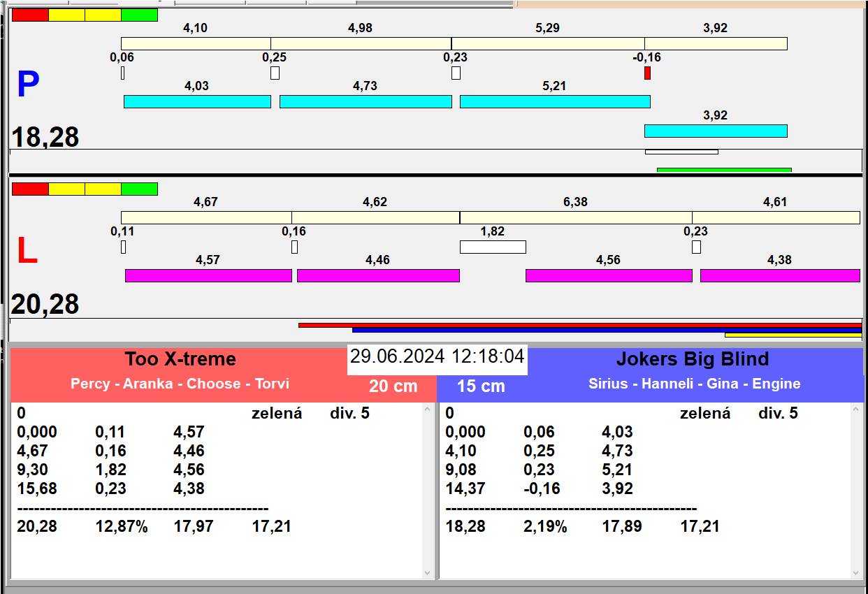Click the 0,25 pass box in lane P

(275, 73)
